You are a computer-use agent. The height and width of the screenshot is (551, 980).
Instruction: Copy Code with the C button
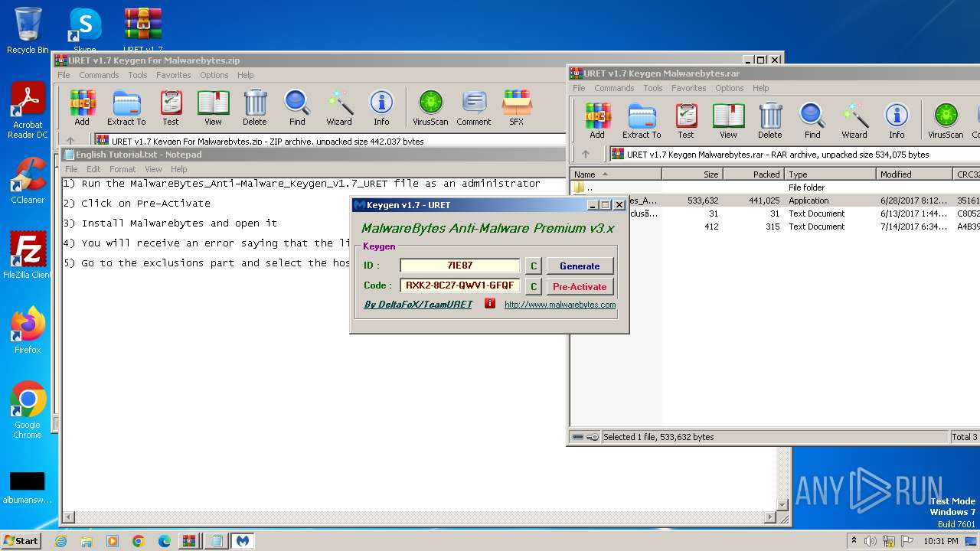[534, 286]
